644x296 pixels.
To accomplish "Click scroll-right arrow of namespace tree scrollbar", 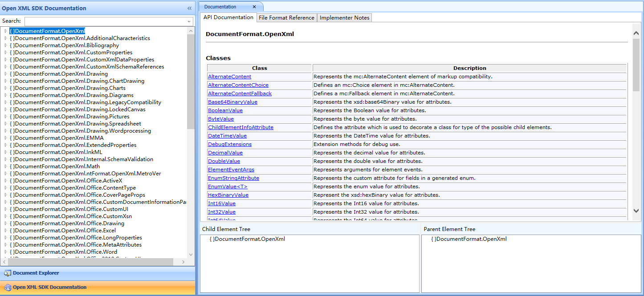I will point(185,262).
